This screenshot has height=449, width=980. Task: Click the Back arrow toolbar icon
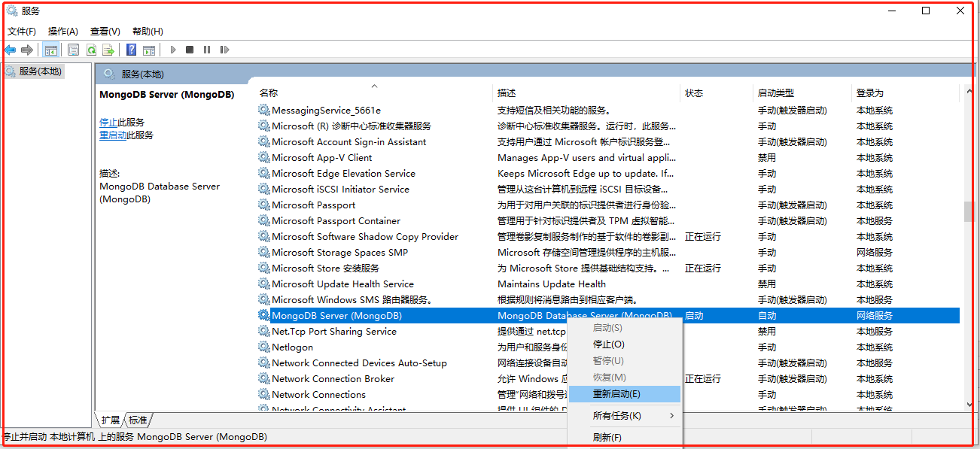pyautogui.click(x=10, y=50)
